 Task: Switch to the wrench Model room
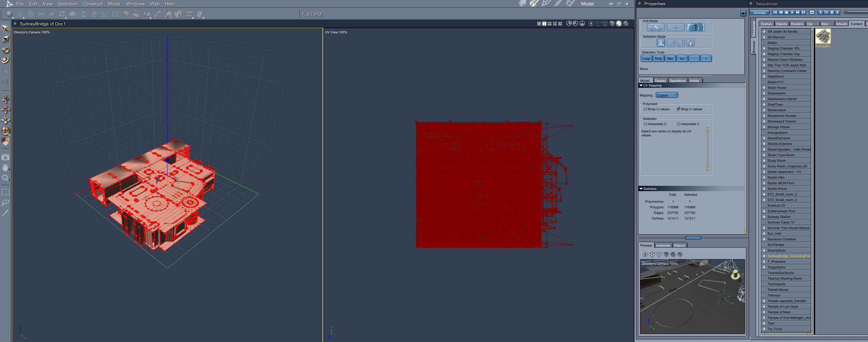coord(534,4)
